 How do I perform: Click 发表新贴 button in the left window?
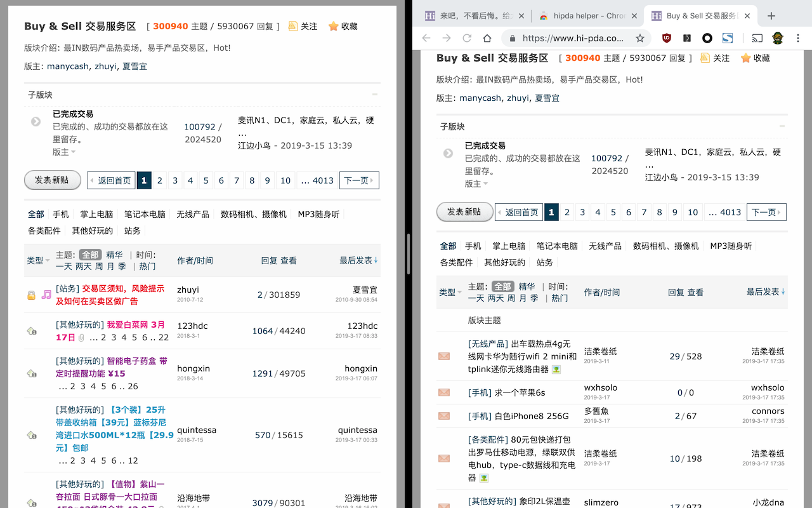point(52,180)
